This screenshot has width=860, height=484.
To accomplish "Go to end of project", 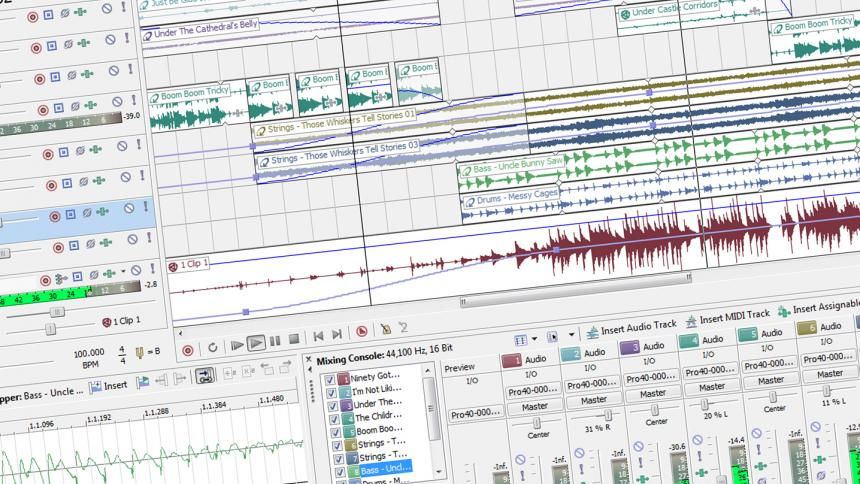I will pos(337,334).
